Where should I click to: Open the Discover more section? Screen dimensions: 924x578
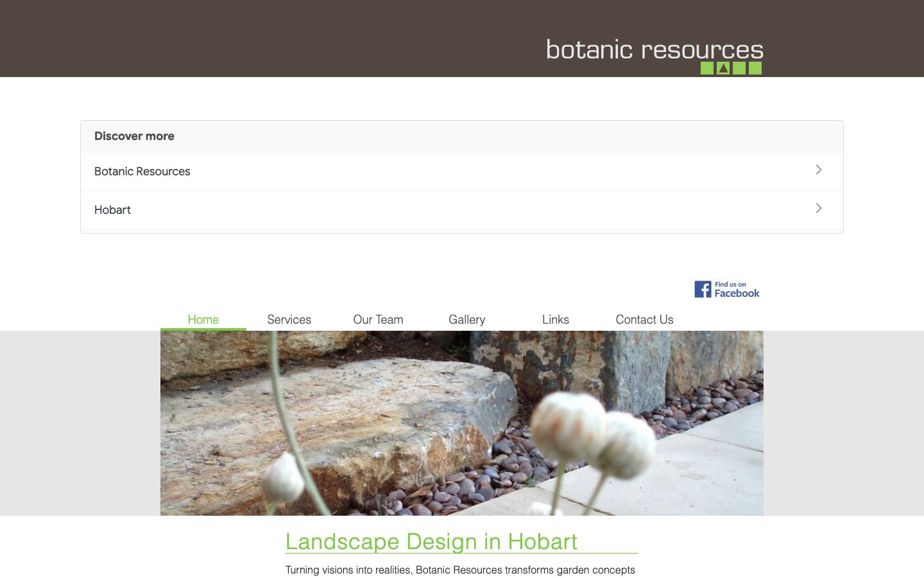click(134, 136)
